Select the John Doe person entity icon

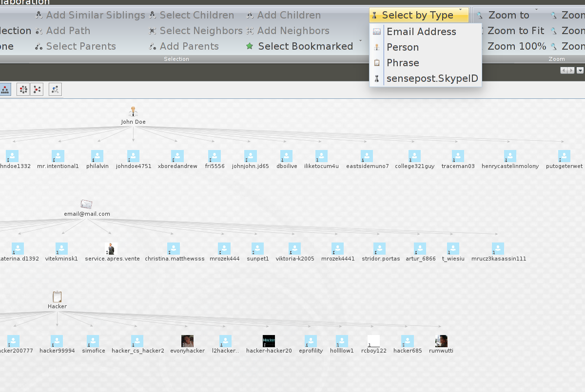click(x=133, y=112)
